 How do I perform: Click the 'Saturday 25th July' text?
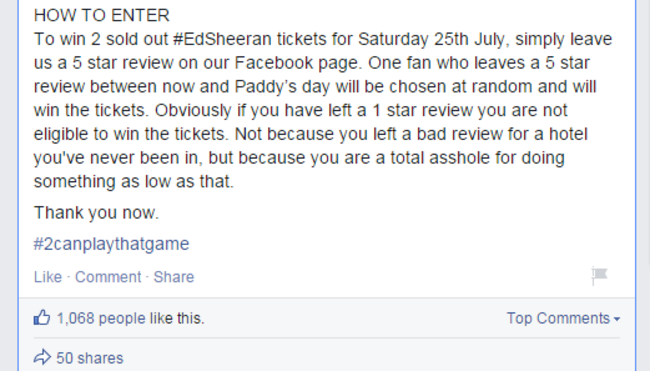(x=432, y=39)
